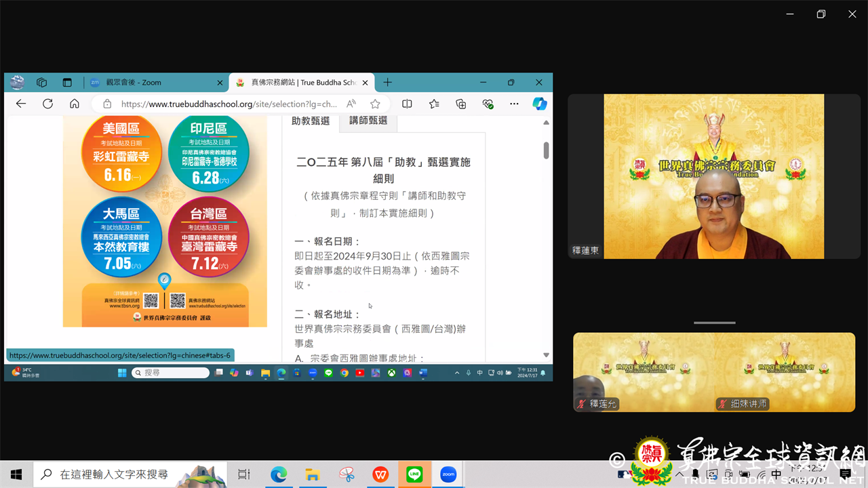This screenshot has width=868, height=488.
Task: Launch Copilot from the Edge toolbar
Action: click(x=540, y=104)
